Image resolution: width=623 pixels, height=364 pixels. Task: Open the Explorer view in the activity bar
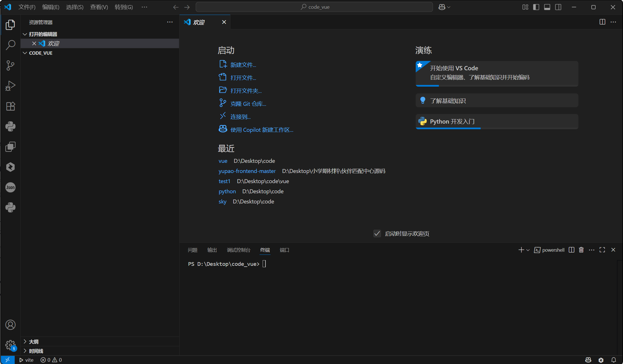tap(10, 25)
